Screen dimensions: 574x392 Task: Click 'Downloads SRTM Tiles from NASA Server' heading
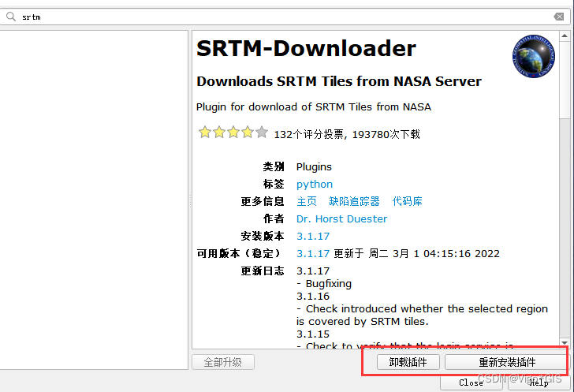click(339, 81)
